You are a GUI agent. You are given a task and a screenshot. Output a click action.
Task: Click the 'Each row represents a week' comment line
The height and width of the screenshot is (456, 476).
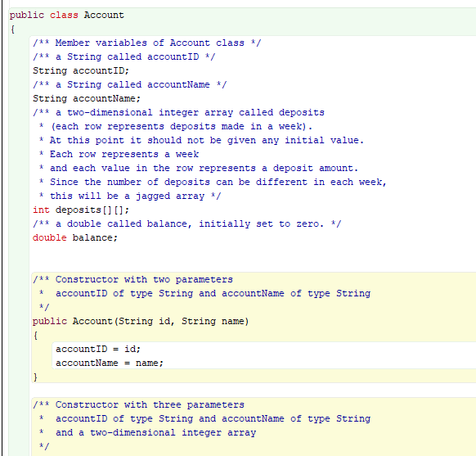119,155
